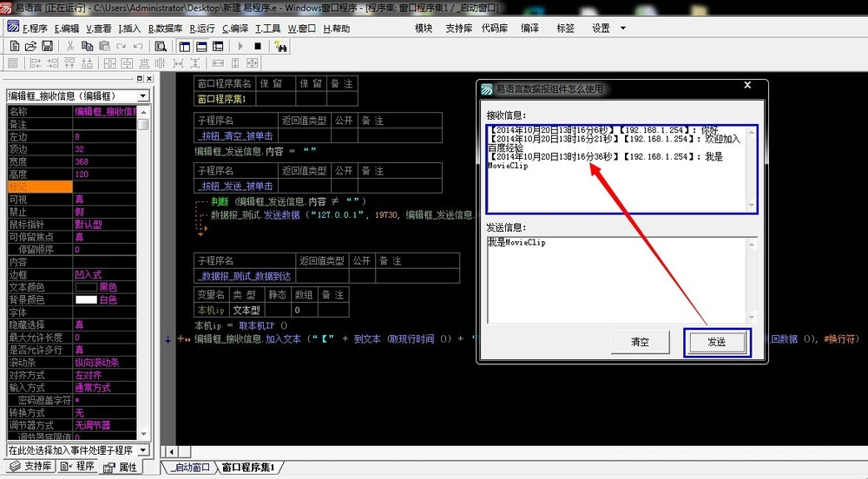Click the 发送 button

click(x=717, y=343)
